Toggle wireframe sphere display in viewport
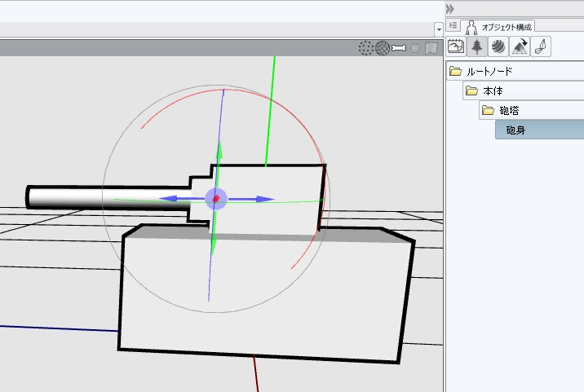This screenshot has width=584, height=392. click(382, 48)
